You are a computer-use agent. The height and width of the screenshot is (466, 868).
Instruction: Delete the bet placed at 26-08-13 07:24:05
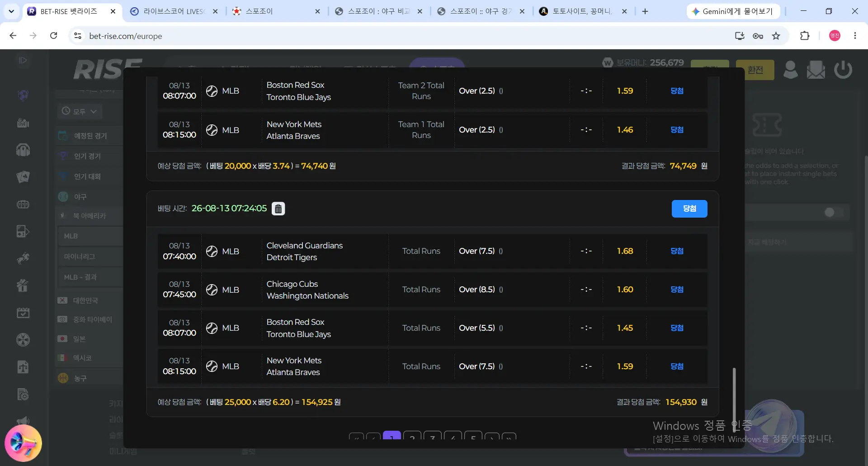pyautogui.click(x=278, y=209)
